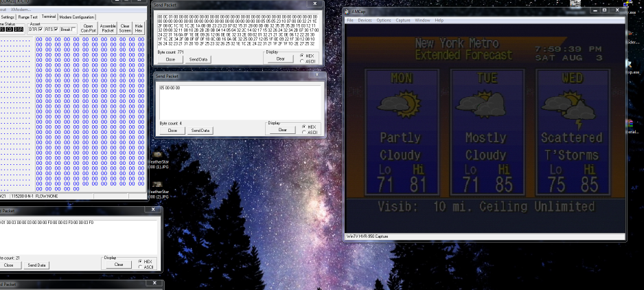Select the WeatherStar (2).JPG desktop icon
Image resolution: width=644 pixels, height=290 pixels.
coord(158,190)
